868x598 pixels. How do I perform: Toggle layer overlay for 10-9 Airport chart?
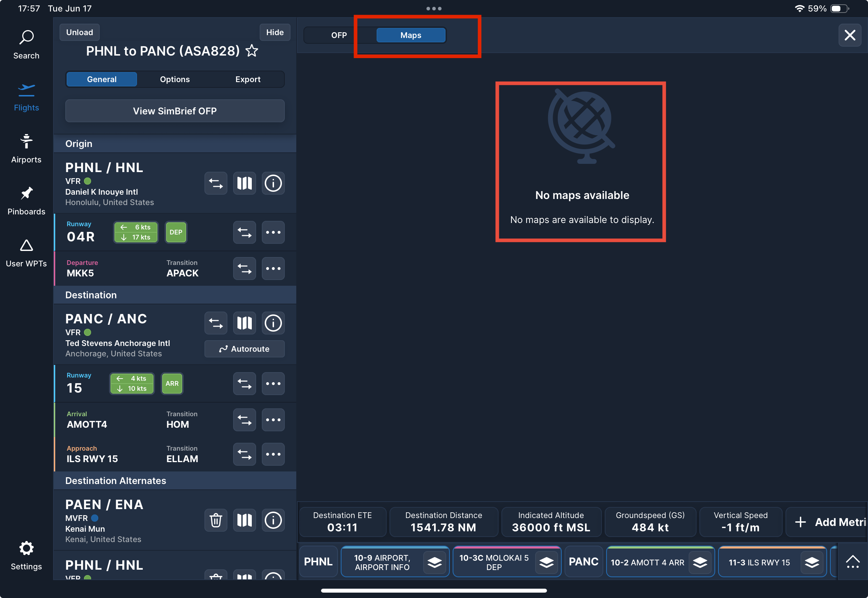coord(434,562)
